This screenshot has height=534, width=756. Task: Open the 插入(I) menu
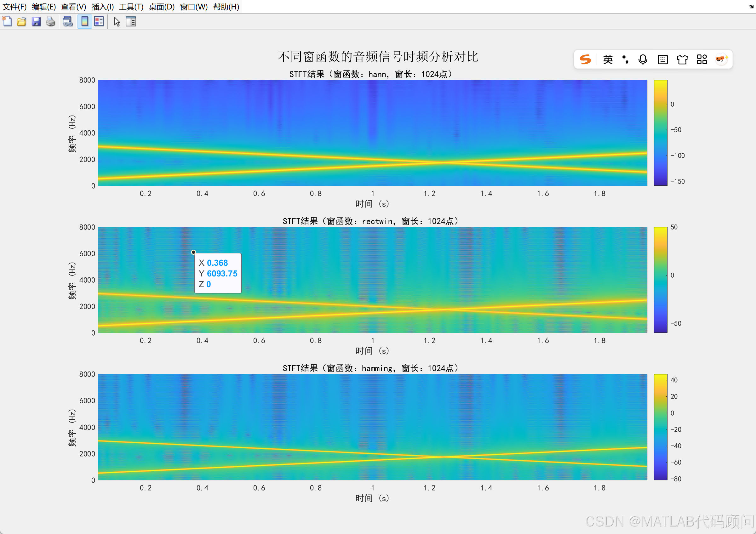102,7
